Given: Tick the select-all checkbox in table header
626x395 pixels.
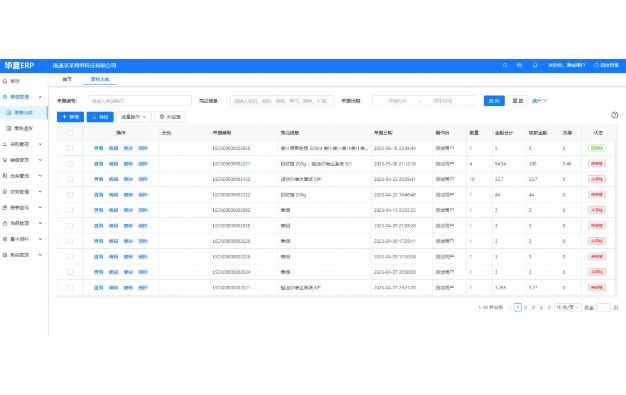Looking at the screenshot, I should pos(70,133).
